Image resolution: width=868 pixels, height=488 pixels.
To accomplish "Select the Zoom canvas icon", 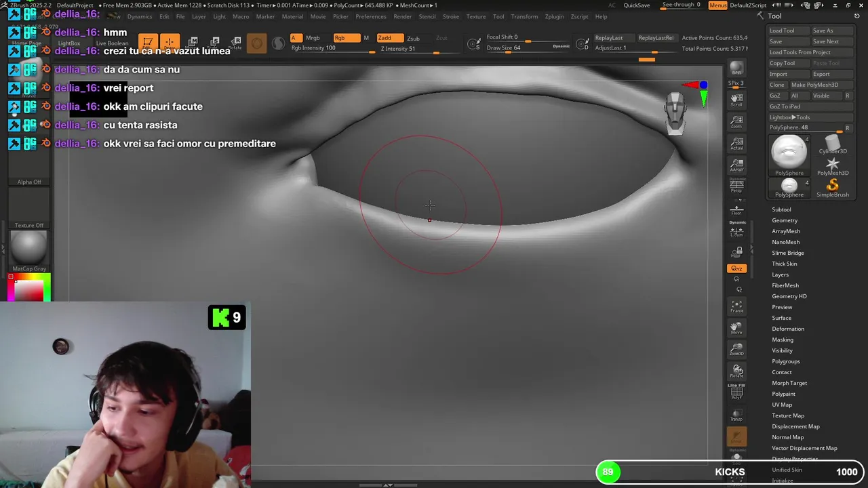I will pyautogui.click(x=736, y=121).
